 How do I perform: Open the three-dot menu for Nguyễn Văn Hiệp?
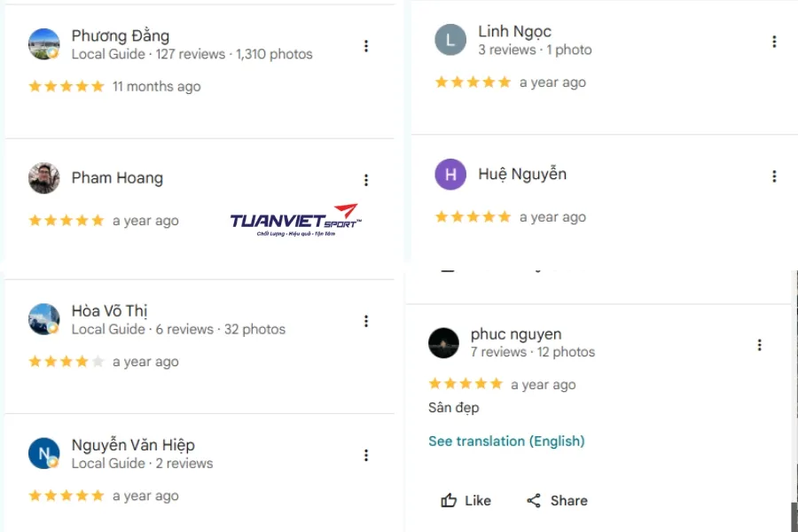point(366,455)
